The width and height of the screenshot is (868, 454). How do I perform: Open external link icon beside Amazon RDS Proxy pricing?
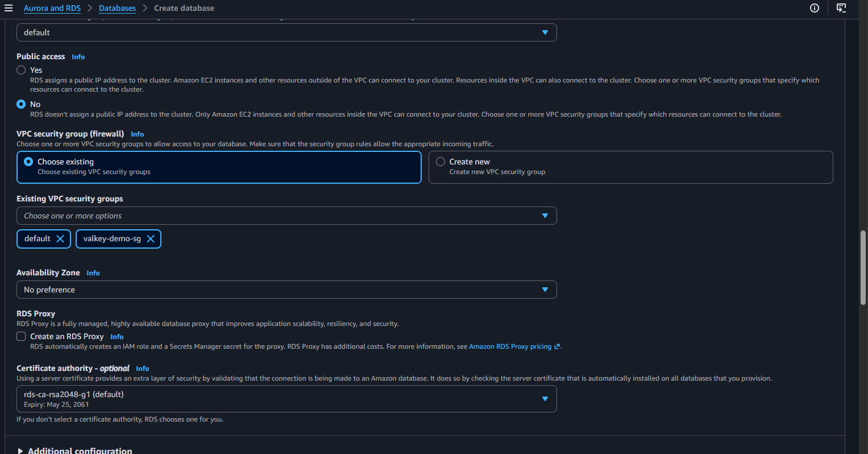tap(557, 346)
